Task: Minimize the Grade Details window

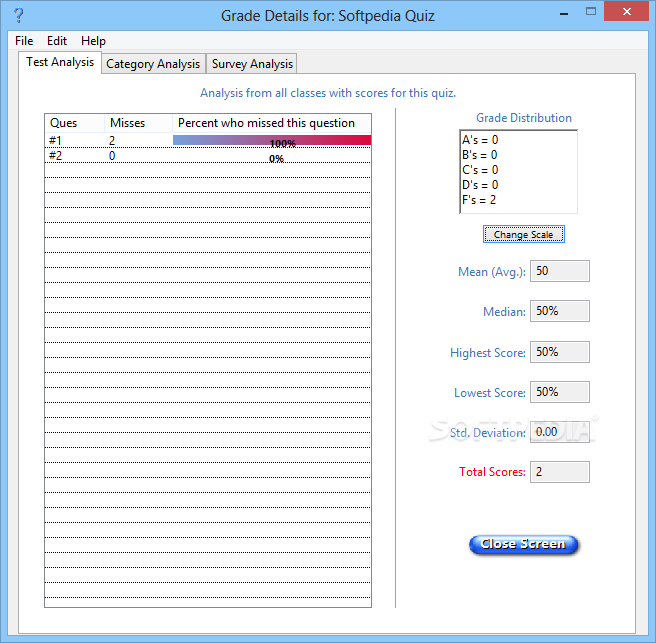Action: point(564,13)
